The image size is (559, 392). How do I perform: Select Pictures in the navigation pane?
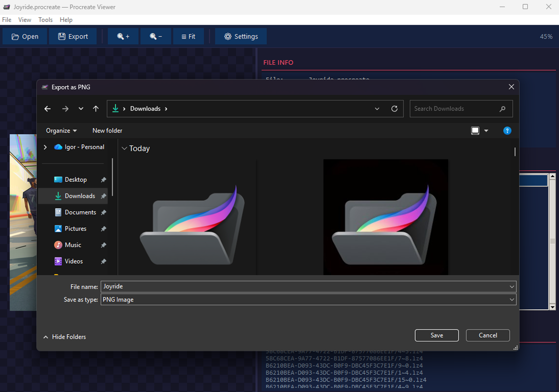click(75, 228)
